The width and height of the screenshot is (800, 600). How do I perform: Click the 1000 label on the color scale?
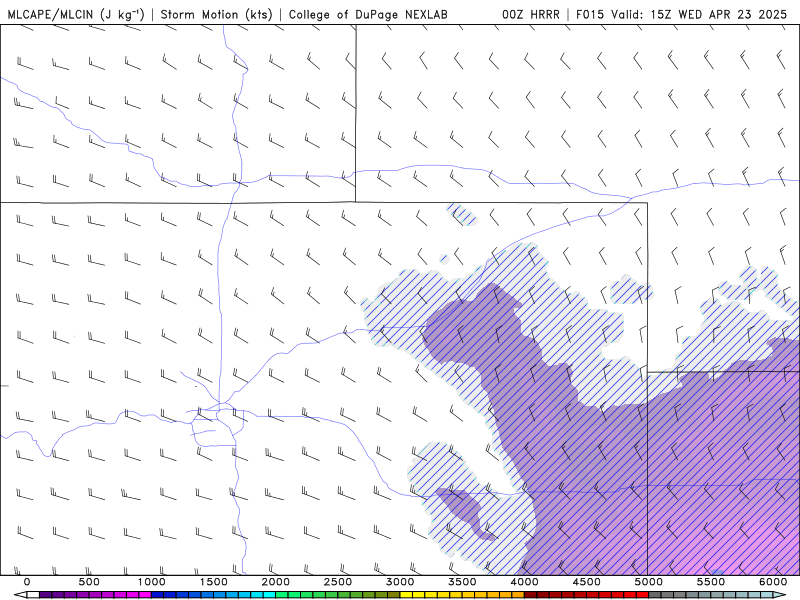click(152, 582)
